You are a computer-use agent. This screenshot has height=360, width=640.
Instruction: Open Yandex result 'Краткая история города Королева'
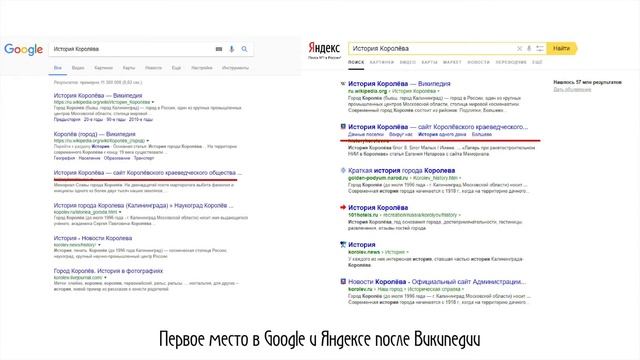[402, 170]
